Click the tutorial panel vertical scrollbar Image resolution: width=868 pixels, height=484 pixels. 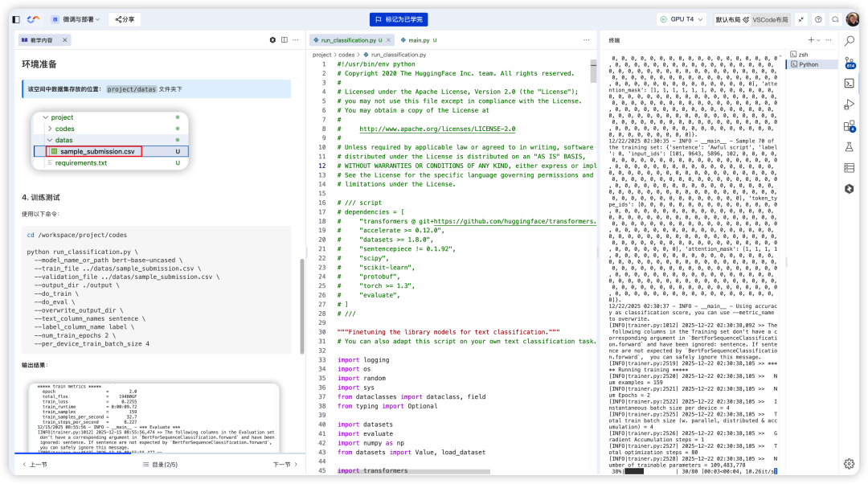click(x=302, y=306)
